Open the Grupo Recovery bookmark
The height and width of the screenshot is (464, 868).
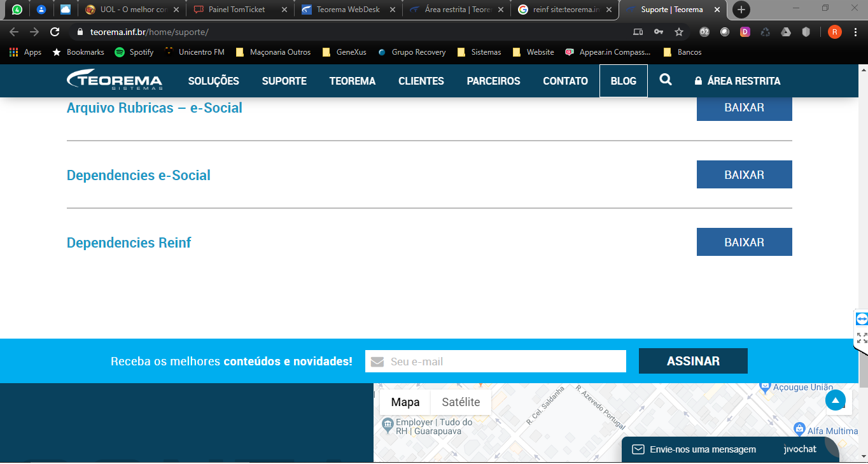[x=412, y=52]
